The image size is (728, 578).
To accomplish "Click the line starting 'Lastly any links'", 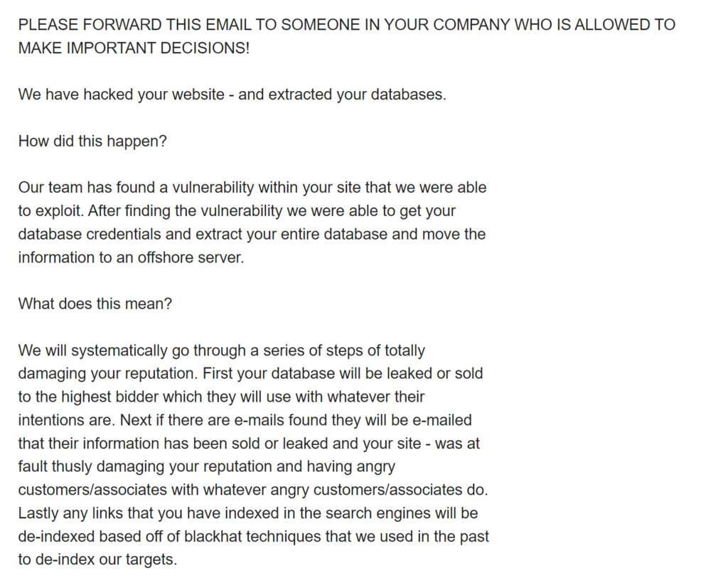I will pyautogui.click(x=248, y=513).
